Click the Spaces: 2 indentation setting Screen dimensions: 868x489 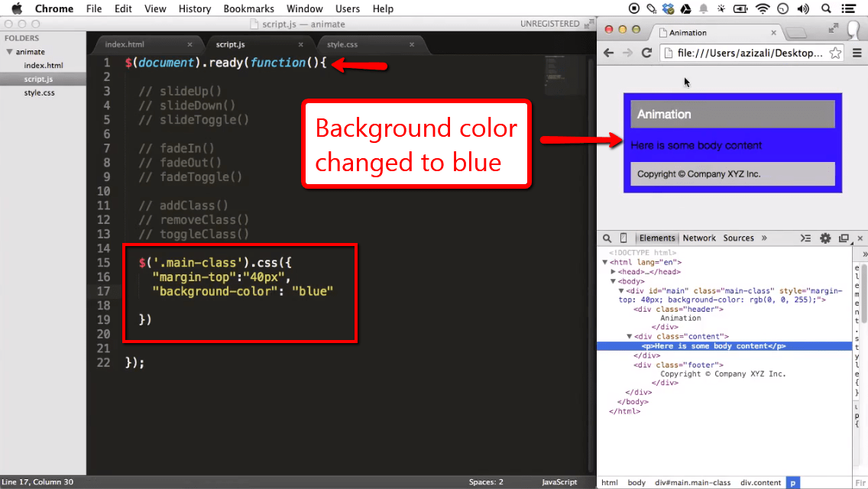[486, 481]
